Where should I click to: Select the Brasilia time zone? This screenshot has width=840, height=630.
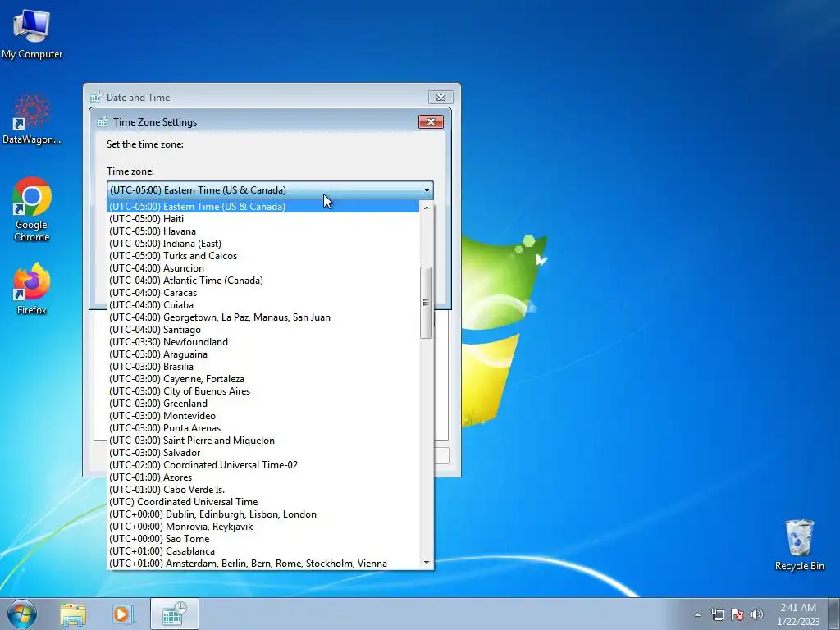coord(263,367)
